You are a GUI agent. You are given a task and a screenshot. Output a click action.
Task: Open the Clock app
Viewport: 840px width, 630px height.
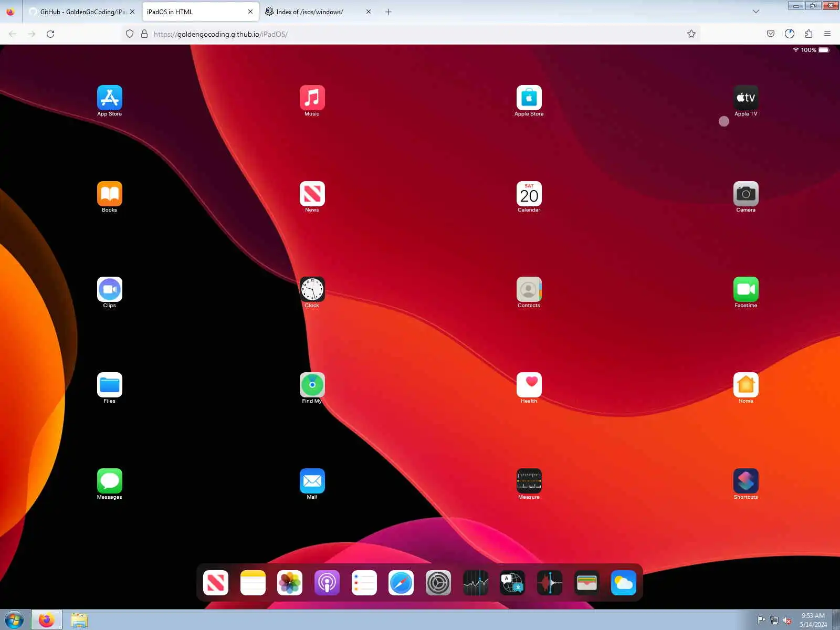pyautogui.click(x=312, y=289)
